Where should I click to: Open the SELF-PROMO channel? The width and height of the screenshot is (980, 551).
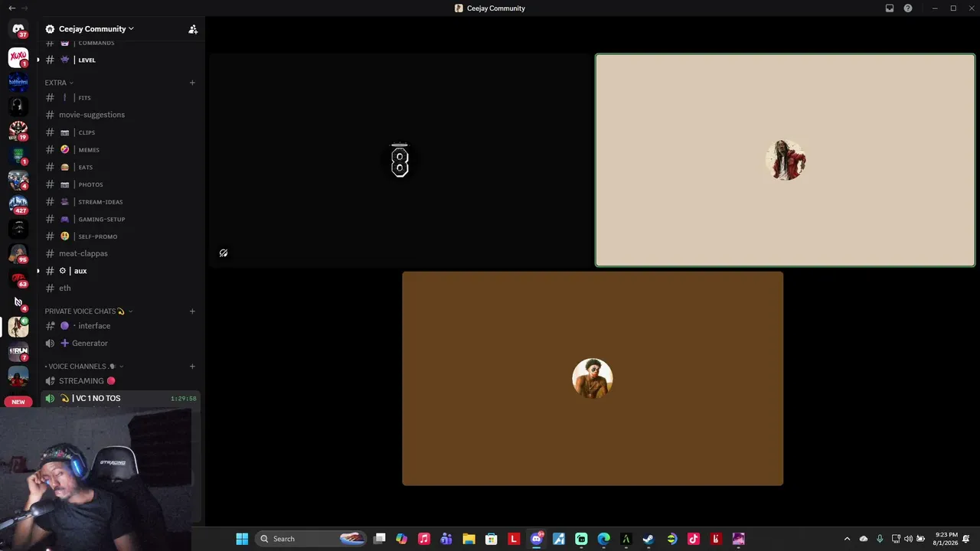[x=119, y=236]
